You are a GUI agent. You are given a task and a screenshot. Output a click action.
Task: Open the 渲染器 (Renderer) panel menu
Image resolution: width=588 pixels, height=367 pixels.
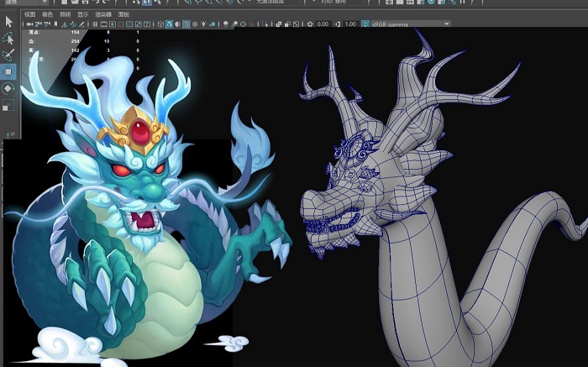(102, 14)
